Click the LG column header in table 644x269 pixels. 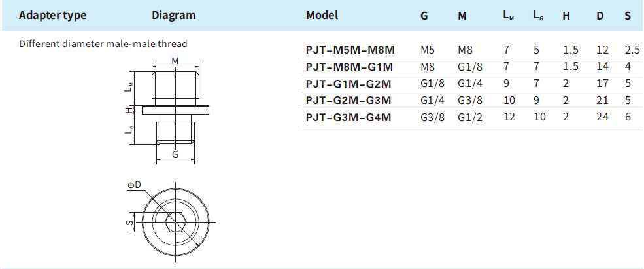point(538,16)
